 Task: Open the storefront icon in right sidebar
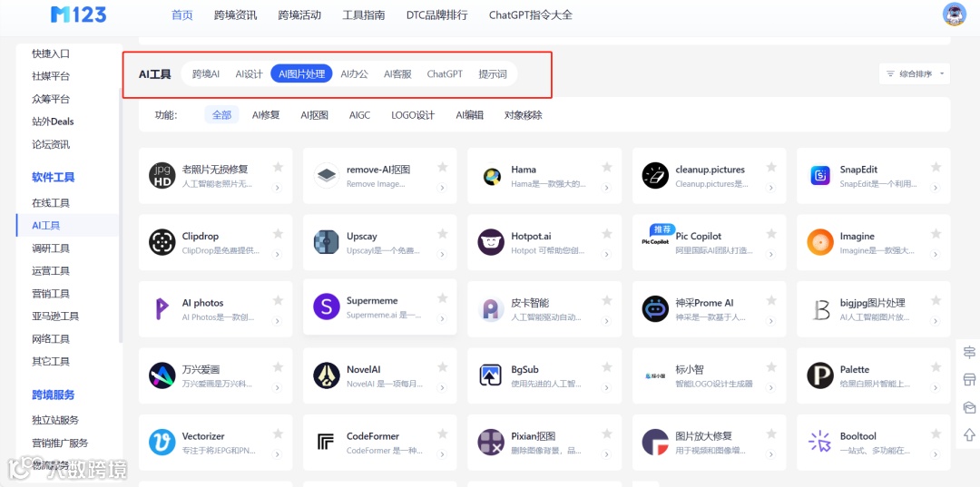(x=969, y=380)
